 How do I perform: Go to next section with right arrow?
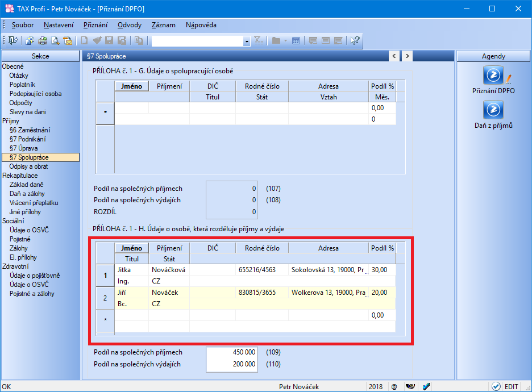point(407,56)
